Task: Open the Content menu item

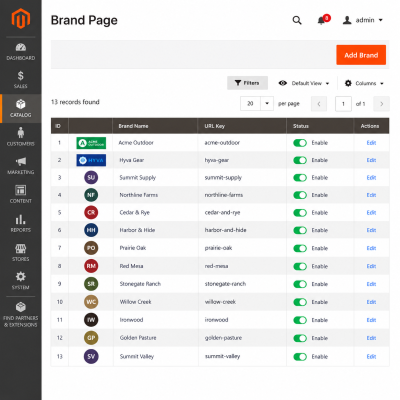Action: [x=21, y=194]
